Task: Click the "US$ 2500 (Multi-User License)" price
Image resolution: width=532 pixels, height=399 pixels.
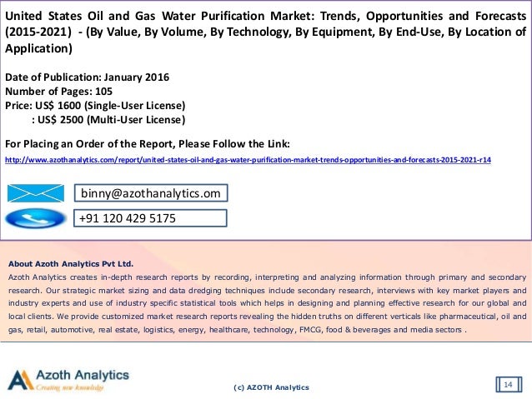Action: [111, 120]
